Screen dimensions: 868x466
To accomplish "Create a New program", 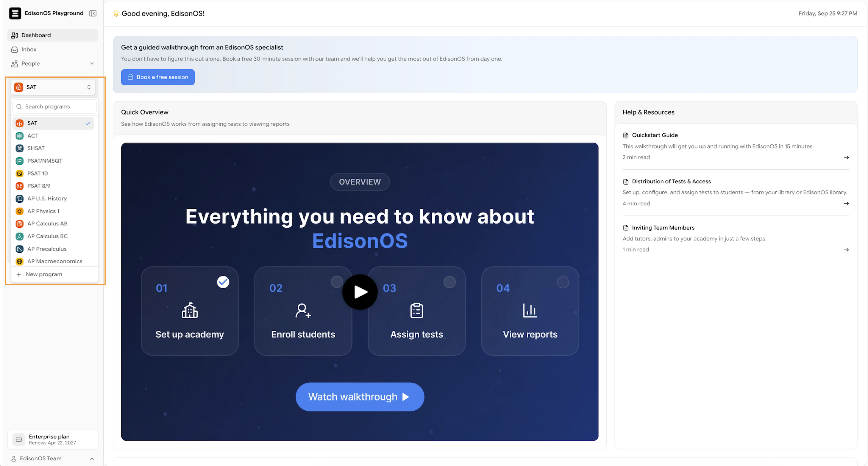I will (x=55, y=274).
